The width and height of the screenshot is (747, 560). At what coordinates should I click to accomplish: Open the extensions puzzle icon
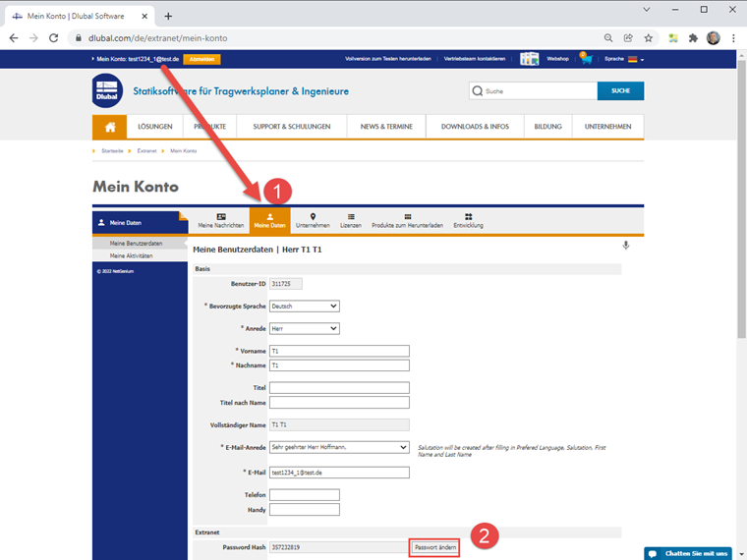point(693,38)
